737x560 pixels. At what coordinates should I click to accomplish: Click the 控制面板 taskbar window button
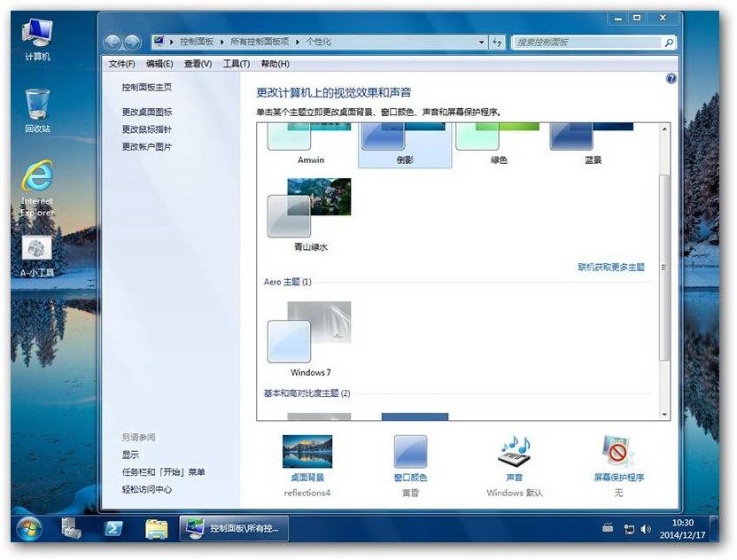(x=234, y=528)
